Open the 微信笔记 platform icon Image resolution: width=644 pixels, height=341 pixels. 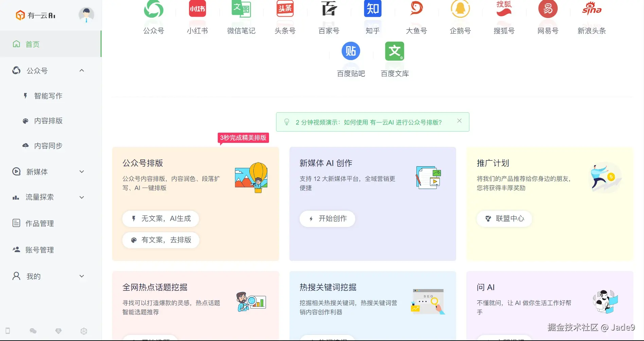point(241,8)
